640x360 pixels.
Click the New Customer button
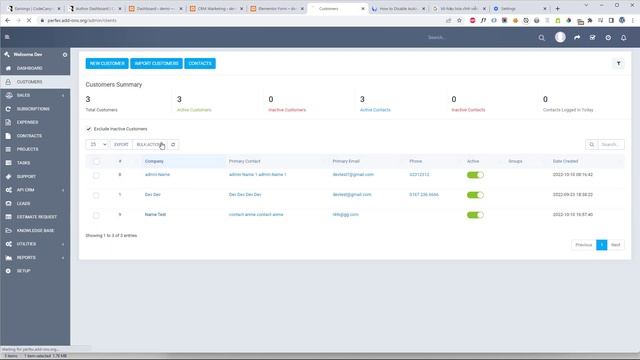coord(107,64)
